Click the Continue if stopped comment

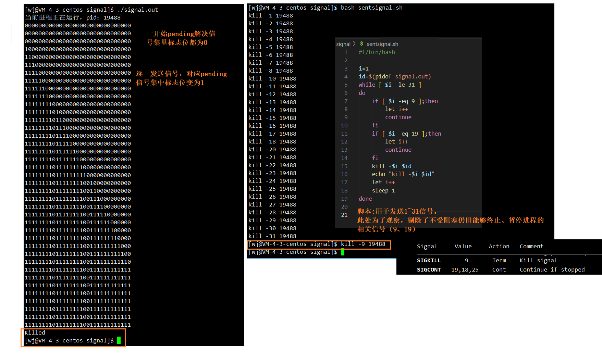(x=552, y=269)
